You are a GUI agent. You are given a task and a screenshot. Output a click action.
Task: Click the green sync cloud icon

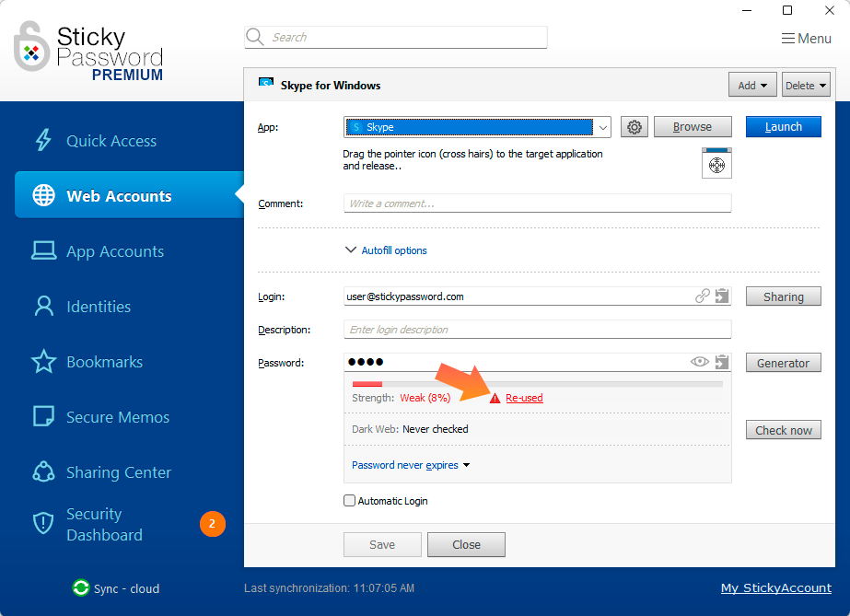tap(81, 587)
